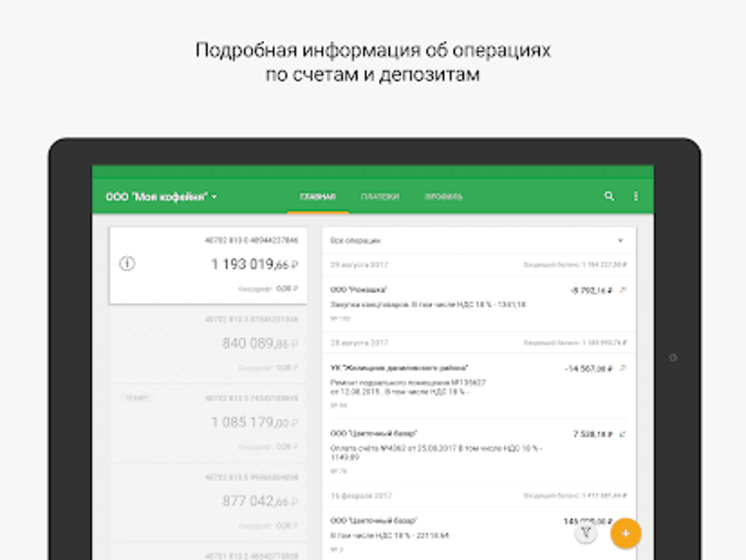Click outgoing arrow next to -8 792,16
This screenshot has height=560, width=746.
point(622,290)
